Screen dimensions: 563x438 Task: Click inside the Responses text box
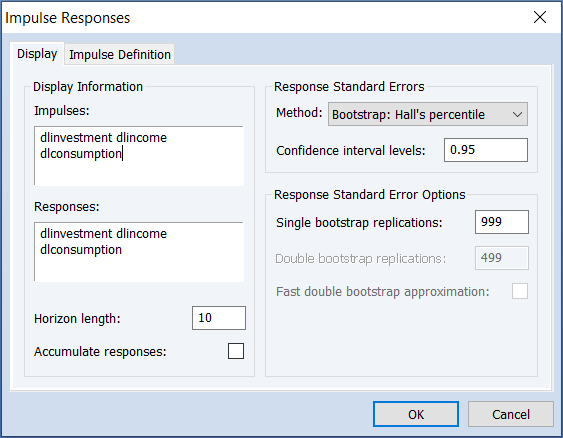coord(139,251)
